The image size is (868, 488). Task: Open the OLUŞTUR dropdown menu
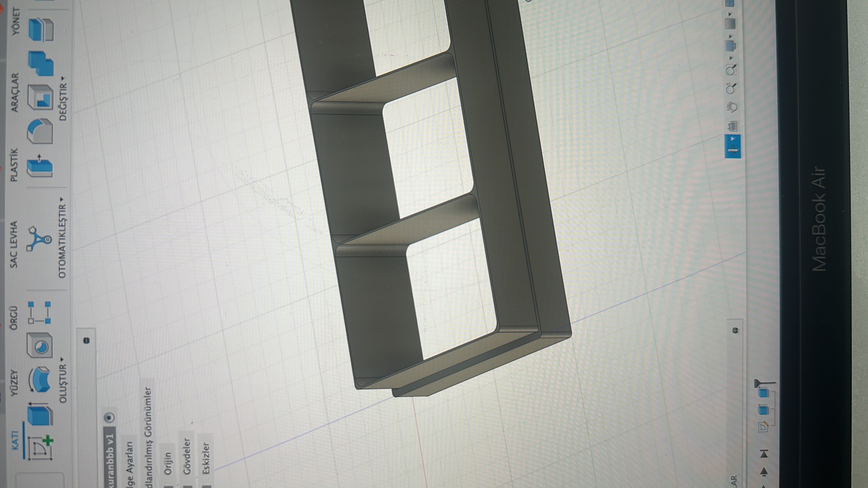[63, 380]
